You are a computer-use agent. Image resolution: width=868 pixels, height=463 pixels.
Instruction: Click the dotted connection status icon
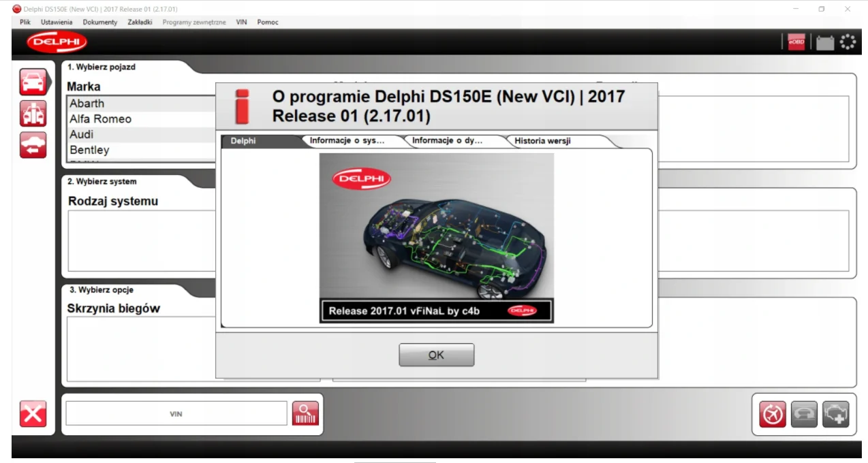pyautogui.click(x=848, y=42)
